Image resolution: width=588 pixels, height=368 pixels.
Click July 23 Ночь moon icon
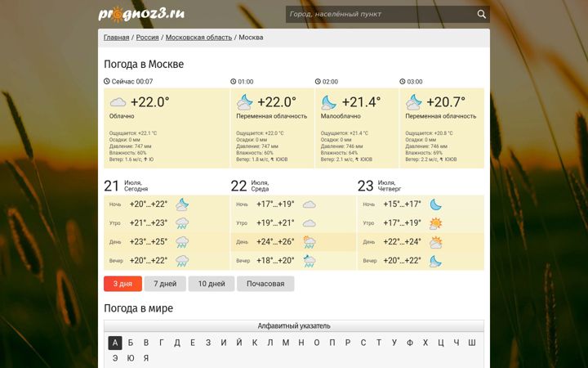tap(436, 204)
